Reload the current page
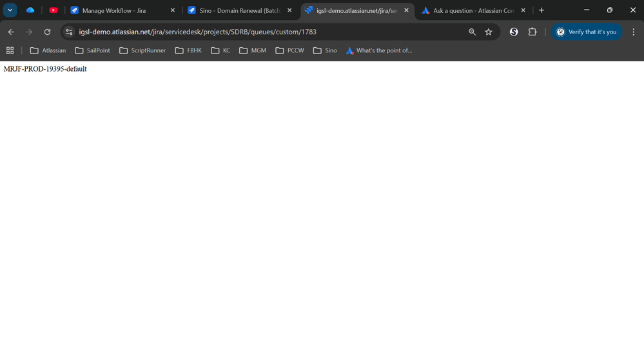644x337 pixels. 47,32
